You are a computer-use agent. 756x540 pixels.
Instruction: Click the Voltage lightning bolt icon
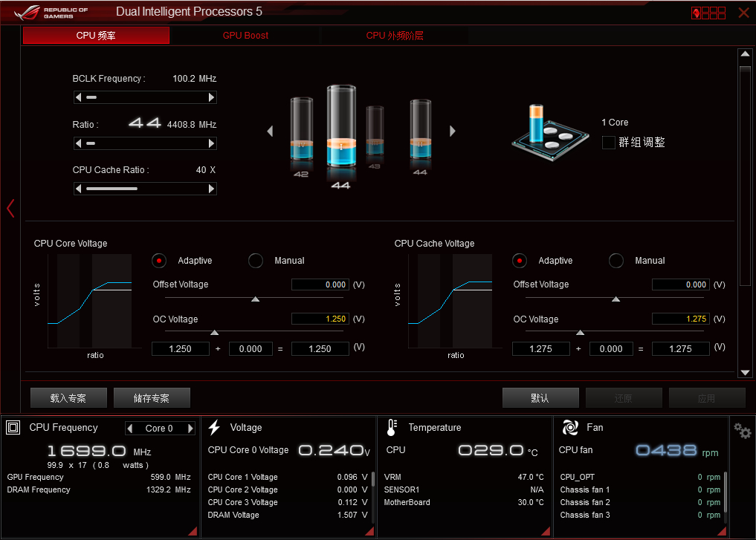click(x=215, y=427)
